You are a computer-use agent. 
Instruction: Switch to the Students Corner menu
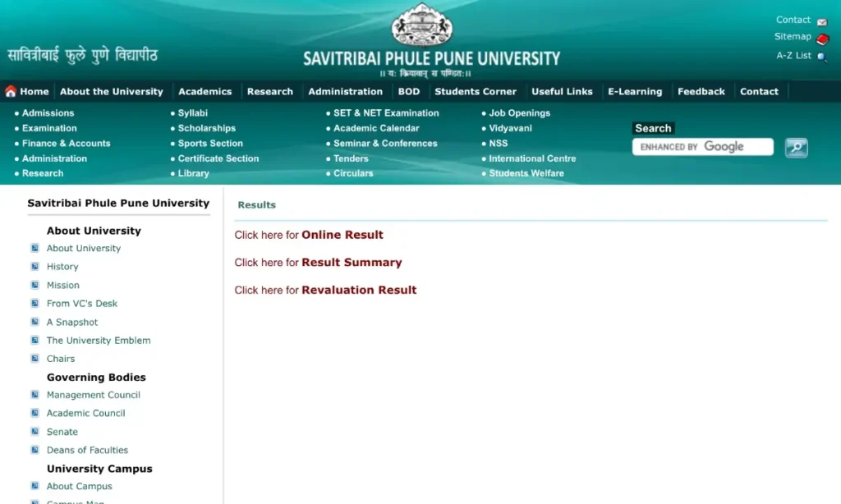476,91
